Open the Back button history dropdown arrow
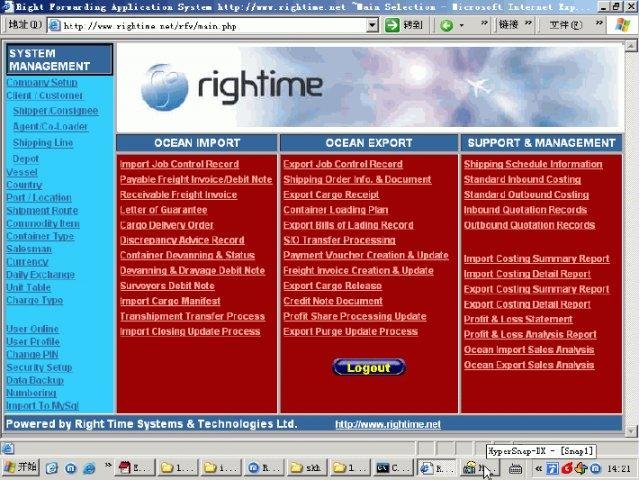This screenshot has width=639, height=480. [x=461, y=26]
